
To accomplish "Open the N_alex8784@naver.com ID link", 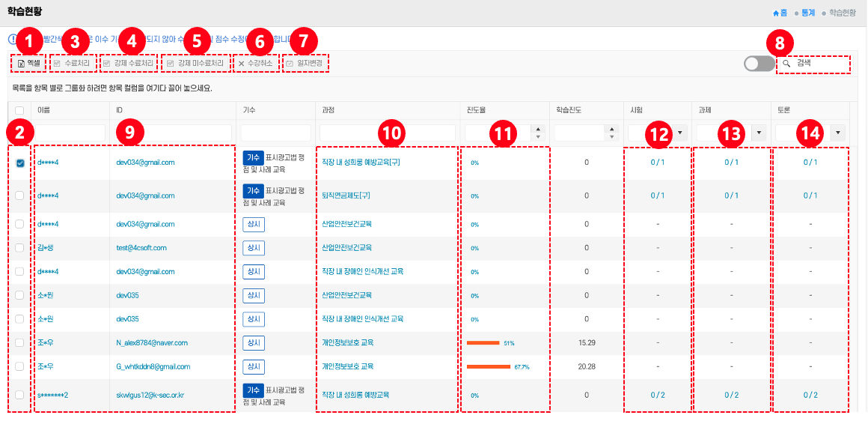I will 151,342.
